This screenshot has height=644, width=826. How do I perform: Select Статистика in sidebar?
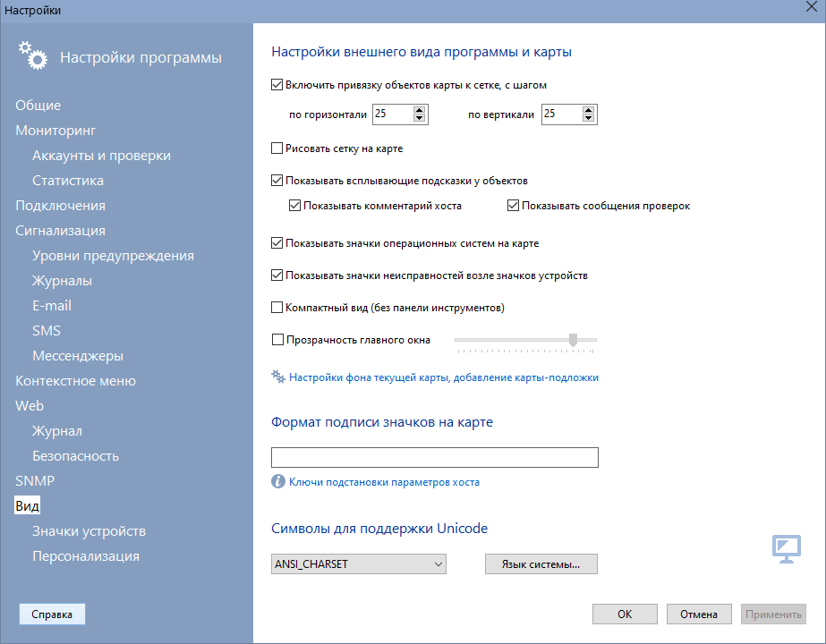[x=68, y=180]
